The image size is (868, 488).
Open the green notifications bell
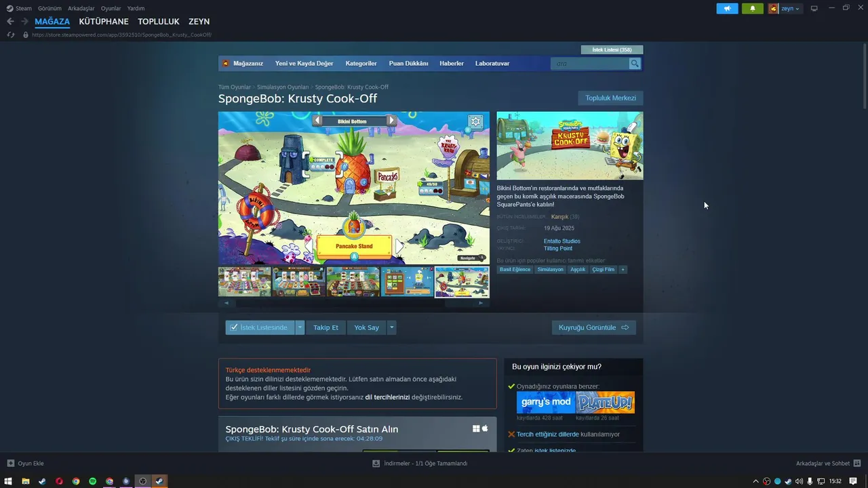pyautogui.click(x=752, y=9)
